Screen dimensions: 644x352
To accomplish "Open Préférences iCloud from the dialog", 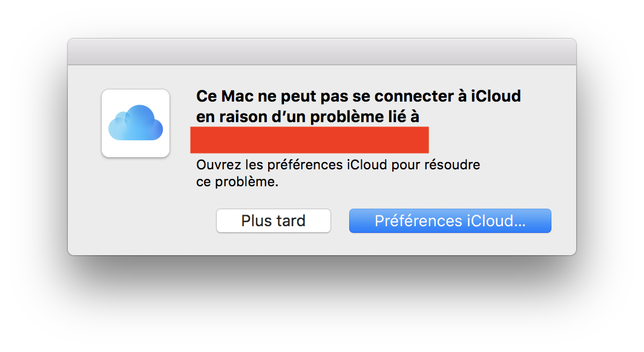I will click(450, 221).
